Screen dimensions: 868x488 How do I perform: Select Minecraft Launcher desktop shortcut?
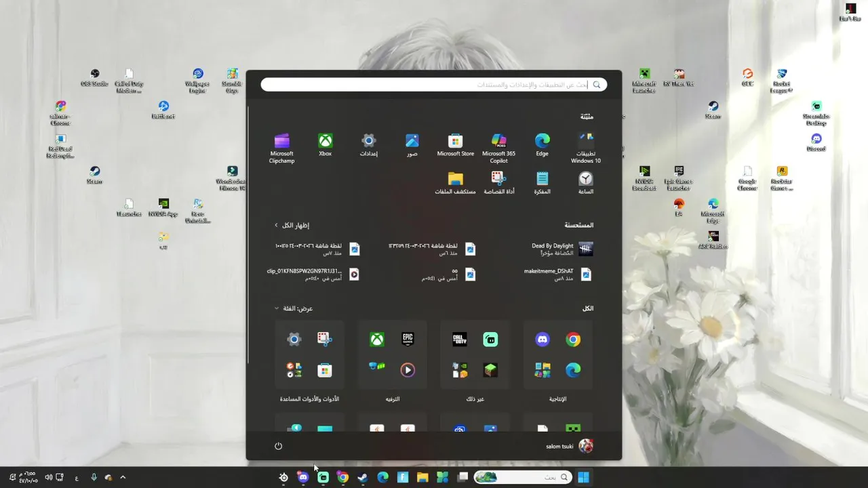pyautogui.click(x=644, y=81)
